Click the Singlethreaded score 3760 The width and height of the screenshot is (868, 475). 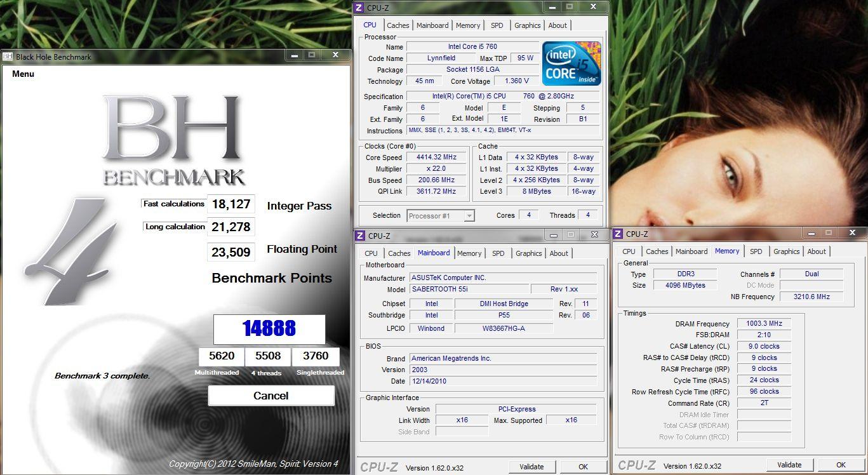(x=316, y=357)
